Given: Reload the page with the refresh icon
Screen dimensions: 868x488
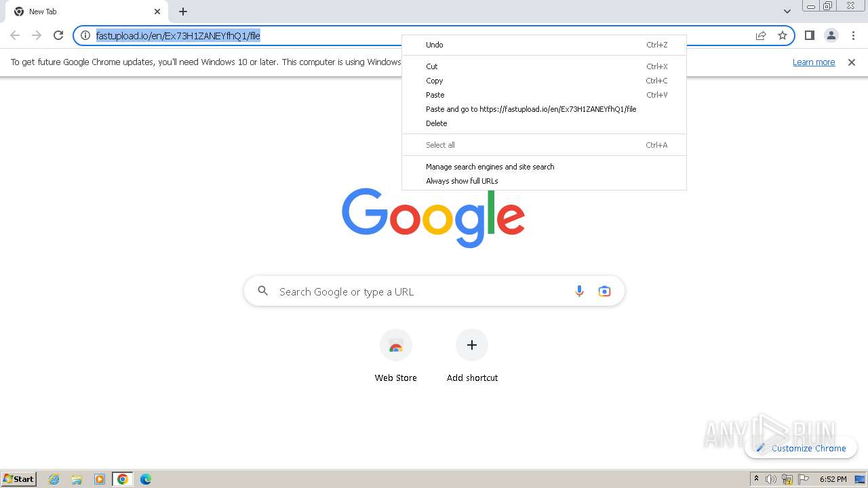Looking at the screenshot, I should click(x=58, y=35).
